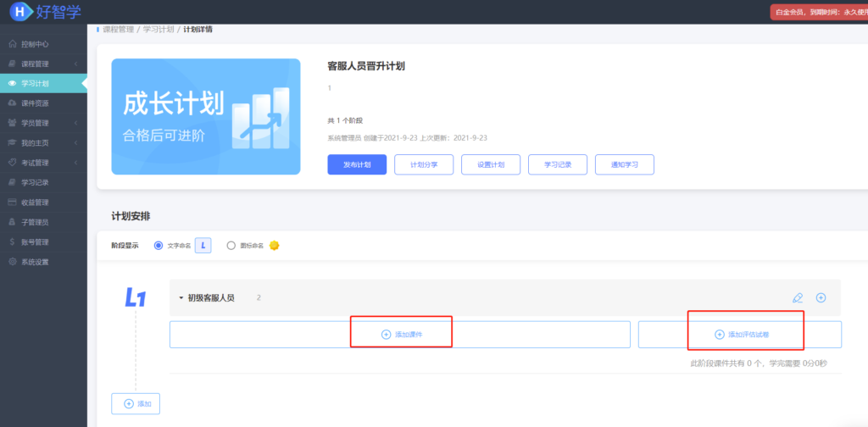The height and width of the screenshot is (427, 868).
Task: Click the 添加 stage button below L1
Action: pyautogui.click(x=136, y=404)
